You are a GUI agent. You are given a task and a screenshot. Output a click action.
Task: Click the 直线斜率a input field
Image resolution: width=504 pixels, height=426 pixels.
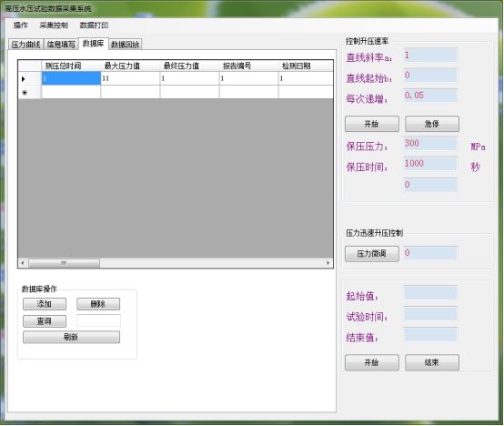coord(430,56)
